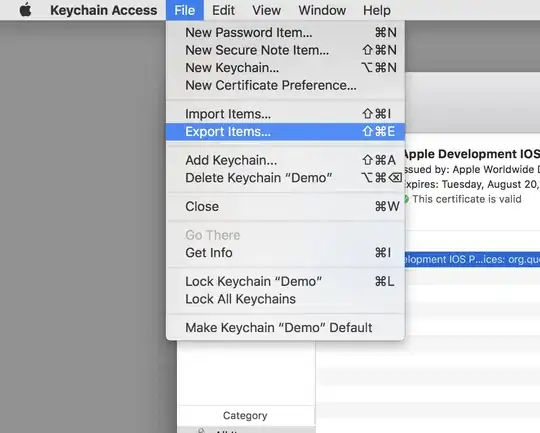Choose Lock All Keychains

pyautogui.click(x=285, y=299)
